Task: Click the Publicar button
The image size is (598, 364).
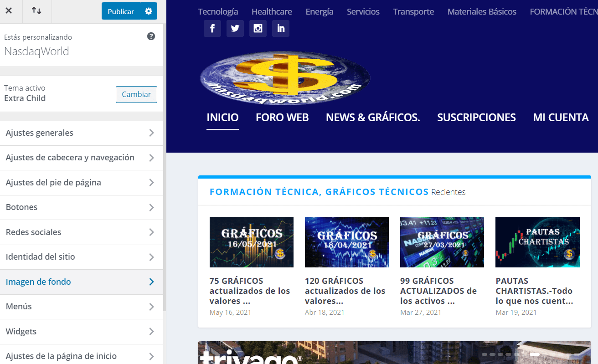Action: click(x=121, y=11)
